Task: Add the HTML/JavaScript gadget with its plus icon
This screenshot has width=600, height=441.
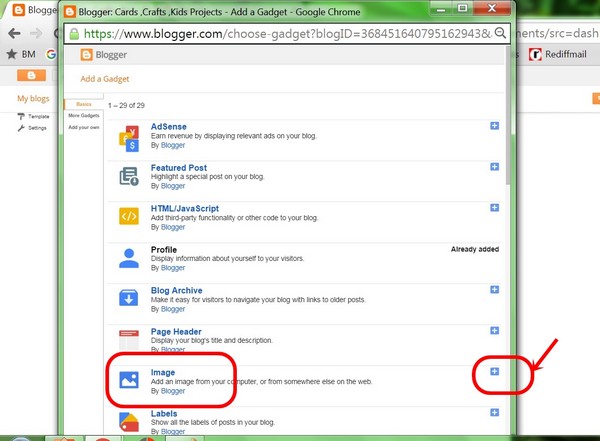Action: (x=494, y=207)
